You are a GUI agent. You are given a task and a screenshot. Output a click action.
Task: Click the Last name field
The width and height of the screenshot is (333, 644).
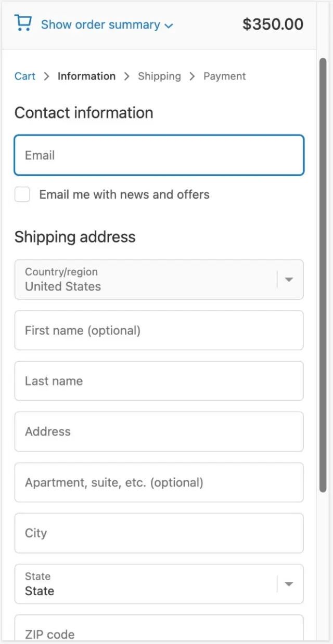tap(159, 381)
